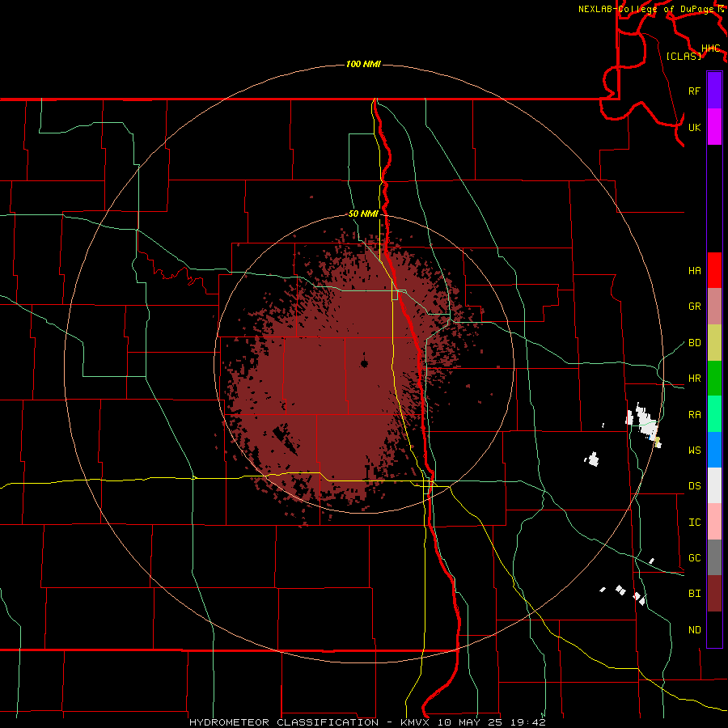Click the black radar site dot inside echo

pyautogui.click(x=364, y=363)
